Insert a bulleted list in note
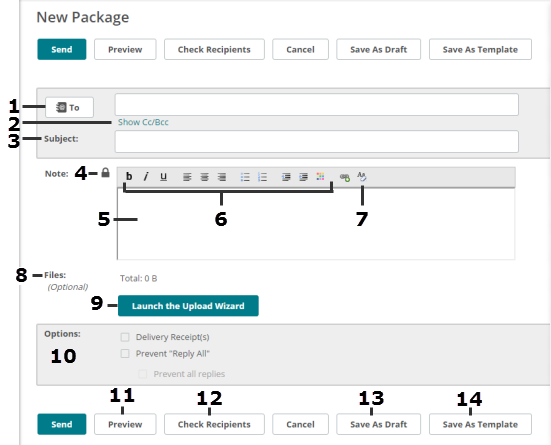The image size is (551, 445). point(245,177)
